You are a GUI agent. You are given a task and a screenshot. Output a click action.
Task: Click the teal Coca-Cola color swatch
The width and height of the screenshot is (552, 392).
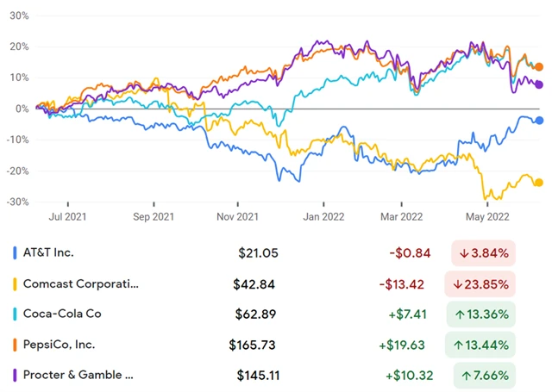pyautogui.click(x=15, y=314)
